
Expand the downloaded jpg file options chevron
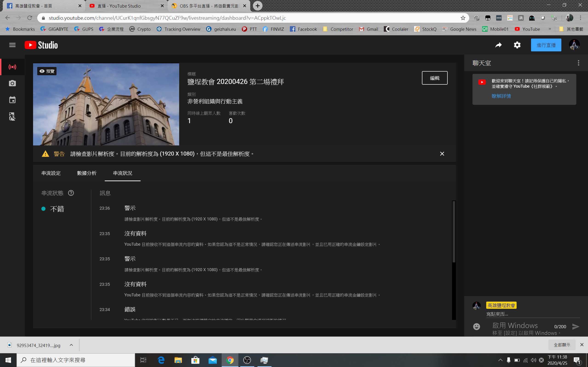click(x=71, y=345)
